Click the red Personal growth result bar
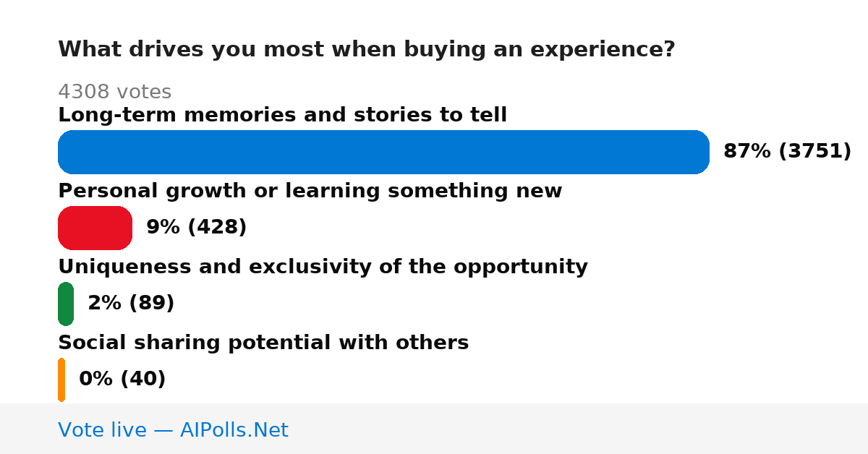The image size is (868, 454). [95, 228]
